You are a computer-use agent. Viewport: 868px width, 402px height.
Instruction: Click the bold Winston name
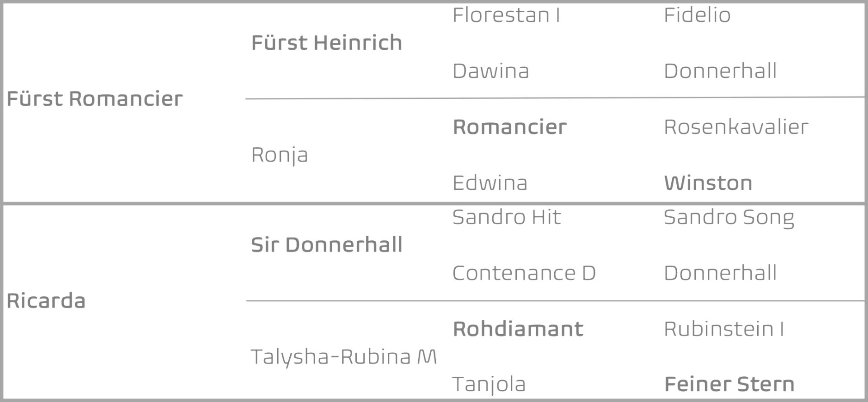tap(708, 183)
